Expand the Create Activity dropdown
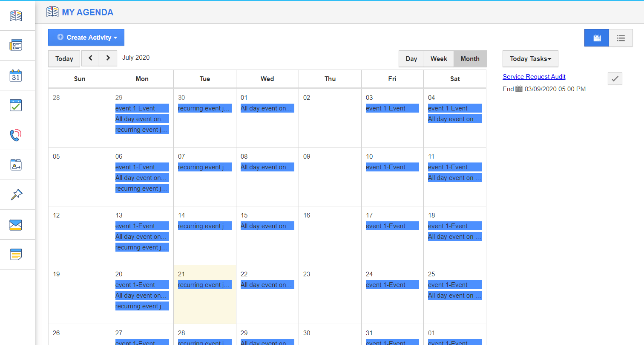This screenshot has width=644, height=345. tap(86, 38)
